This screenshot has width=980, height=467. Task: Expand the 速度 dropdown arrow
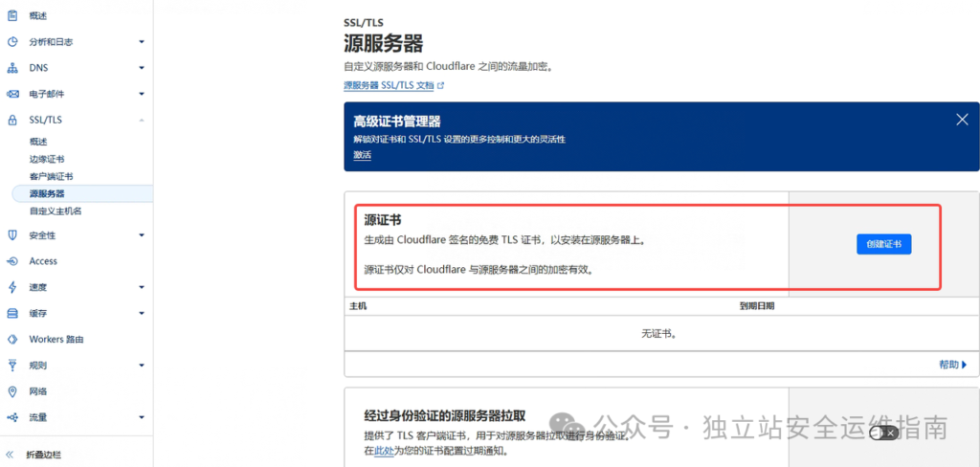coord(142,288)
